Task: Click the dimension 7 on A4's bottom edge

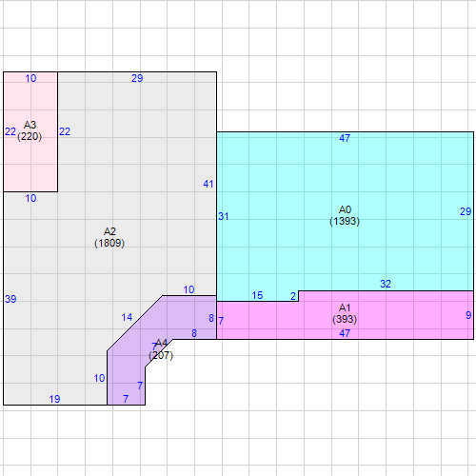Action: 126,399
